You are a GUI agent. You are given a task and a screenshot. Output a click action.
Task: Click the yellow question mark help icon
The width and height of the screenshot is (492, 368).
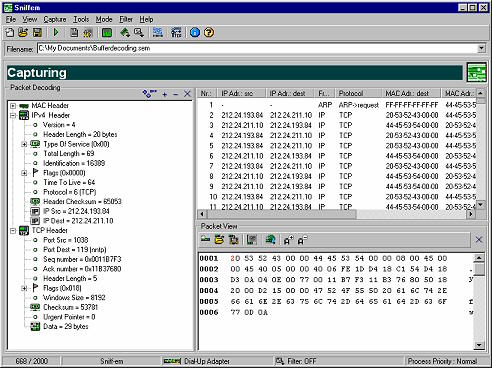(x=209, y=32)
